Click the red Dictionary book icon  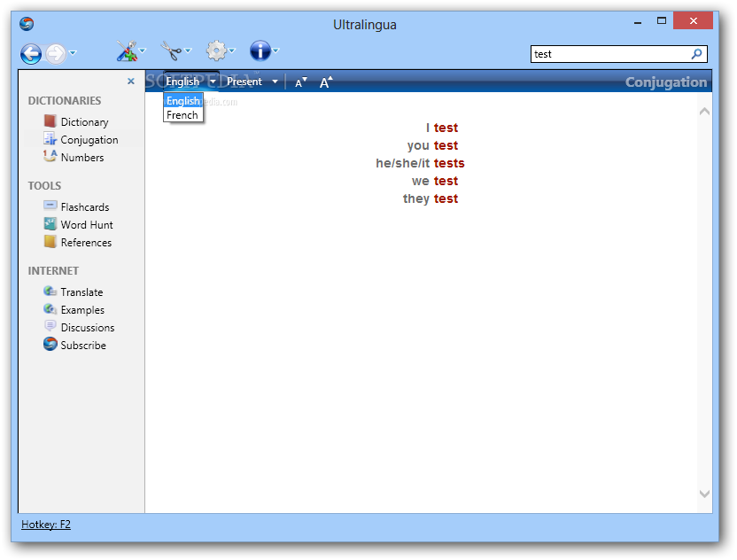[50, 121]
